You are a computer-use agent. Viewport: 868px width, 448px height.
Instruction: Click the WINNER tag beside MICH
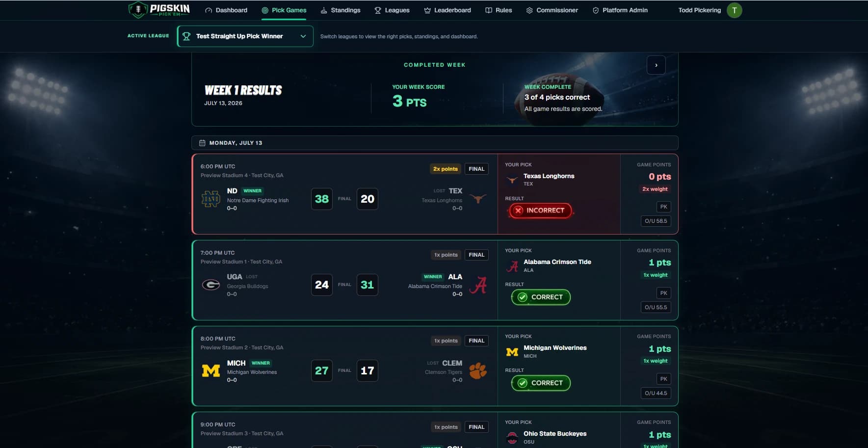[261, 363]
